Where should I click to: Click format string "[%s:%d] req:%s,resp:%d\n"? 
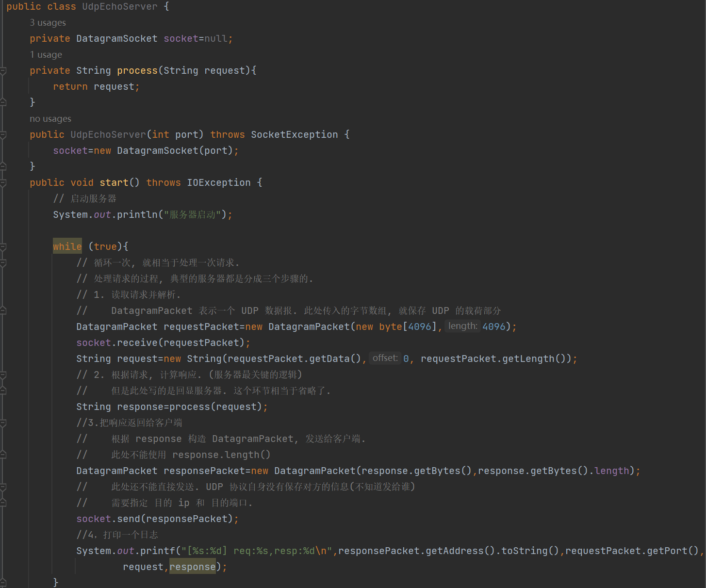click(x=257, y=551)
